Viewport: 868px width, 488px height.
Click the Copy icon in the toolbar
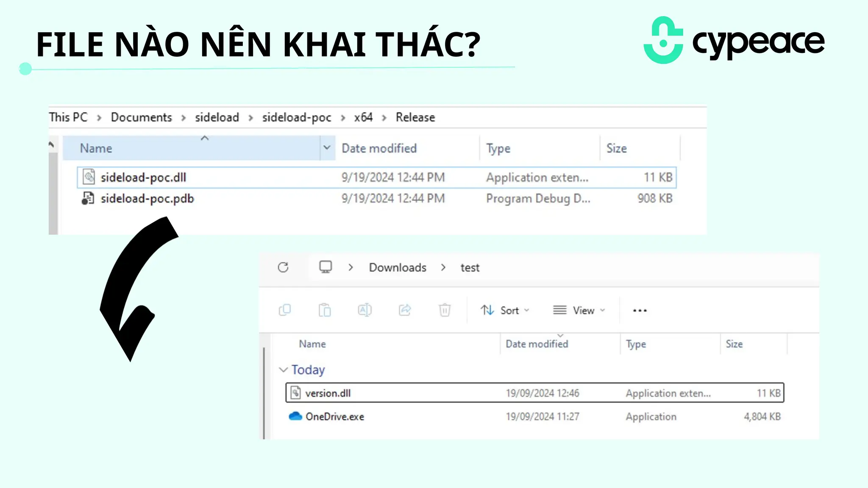[x=285, y=310]
